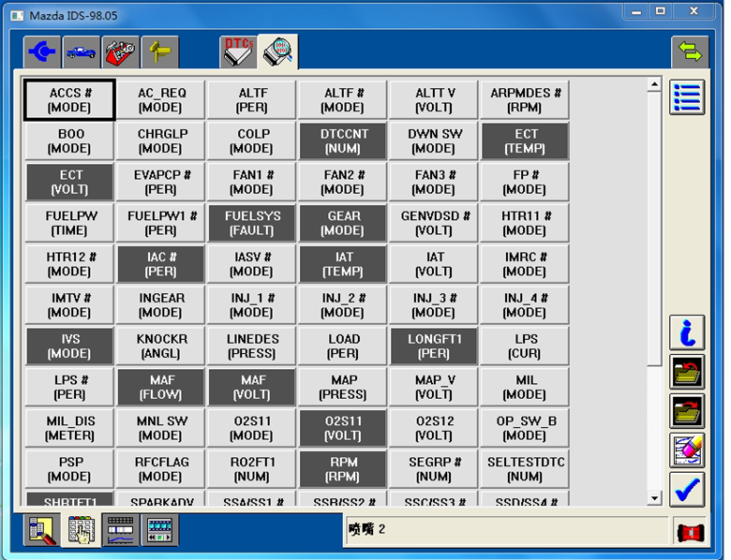Screen dimensions: 731x560
Task: Click the eraser clear-selection icon
Action: (687, 450)
